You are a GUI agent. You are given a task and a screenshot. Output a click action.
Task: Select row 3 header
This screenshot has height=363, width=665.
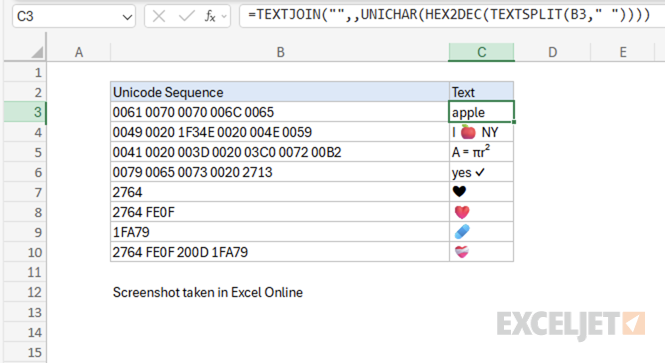point(25,112)
